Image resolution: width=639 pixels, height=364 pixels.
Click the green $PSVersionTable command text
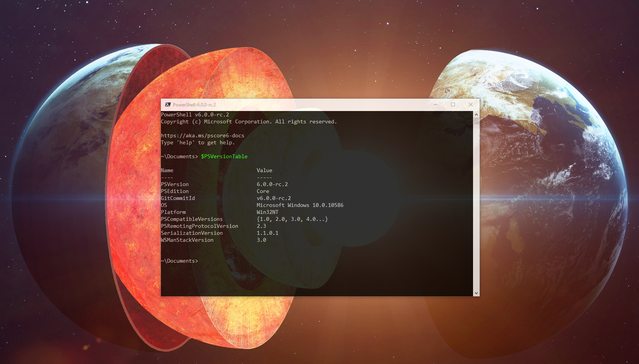point(224,156)
